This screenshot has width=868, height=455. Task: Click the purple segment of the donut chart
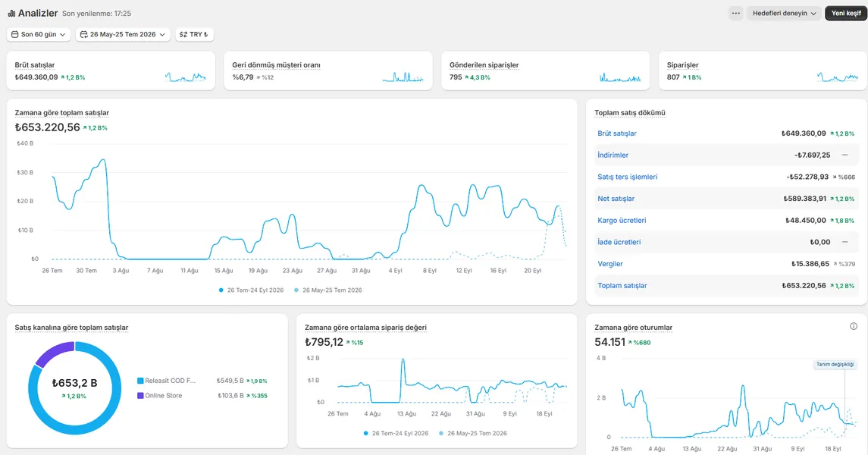click(x=54, y=352)
